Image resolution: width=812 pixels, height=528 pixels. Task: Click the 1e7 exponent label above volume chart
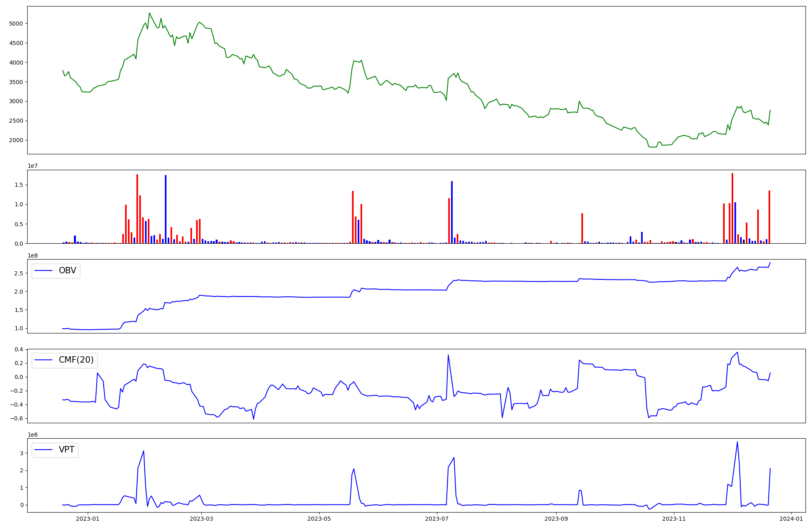click(x=33, y=166)
